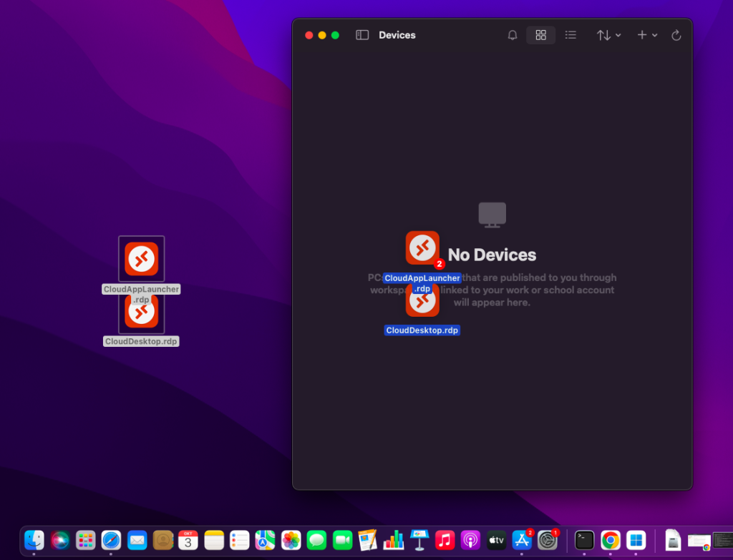
Task: Open Numbers from the Dock
Action: [394, 541]
